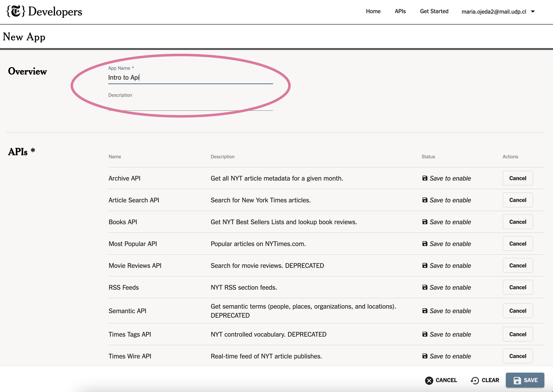Select the 'Times Wire API' name cell
The image size is (553, 392).
[130, 356]
